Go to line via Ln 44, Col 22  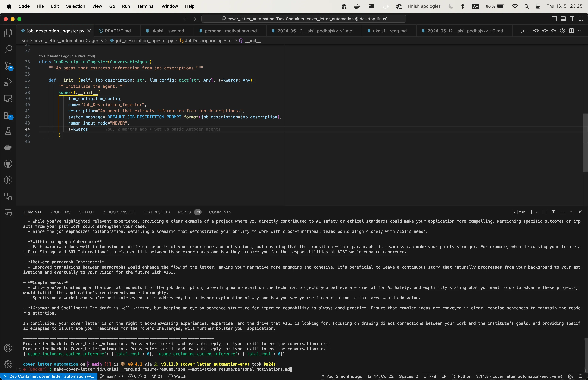(x=380, y=376)
